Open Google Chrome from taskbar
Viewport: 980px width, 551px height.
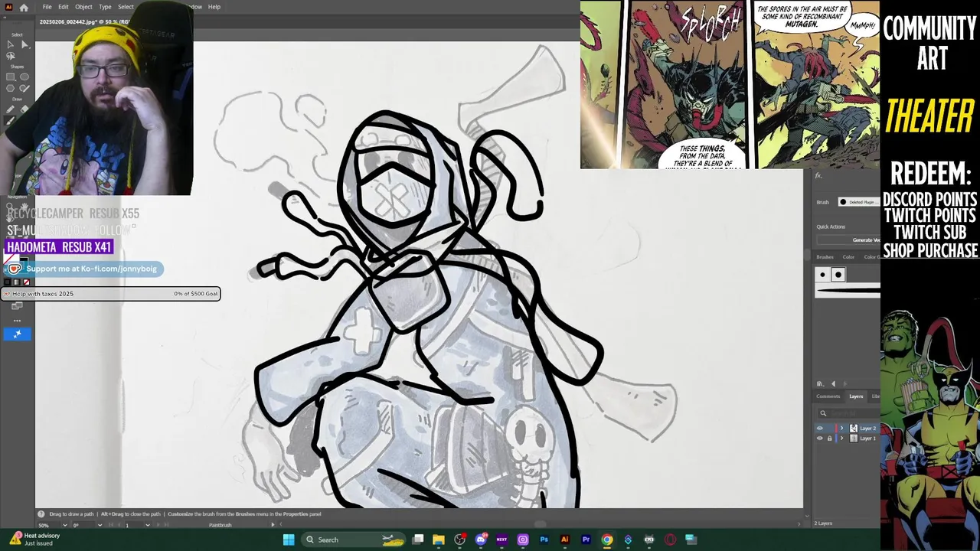(607, 540)
